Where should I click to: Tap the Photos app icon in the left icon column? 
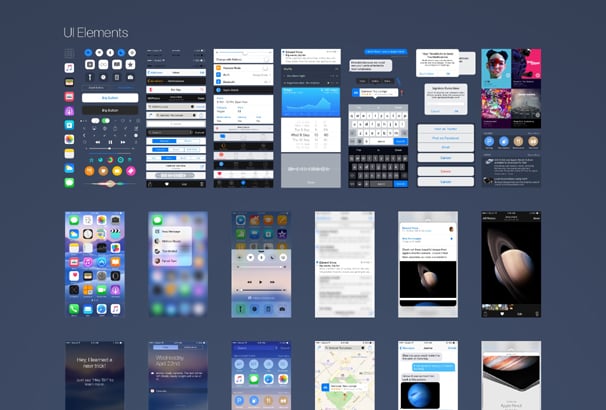point(69,139)
